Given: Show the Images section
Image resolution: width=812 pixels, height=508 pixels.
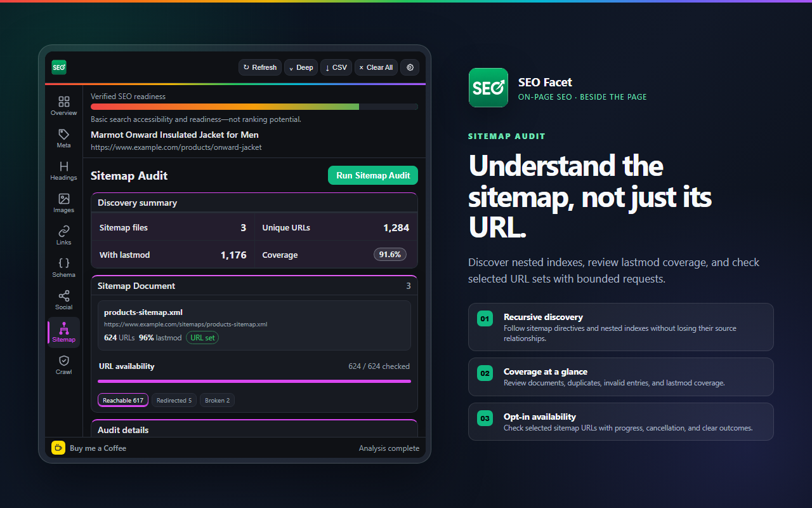Looking at the screenshot, I should pyautogui.click(x=63, y=203).
